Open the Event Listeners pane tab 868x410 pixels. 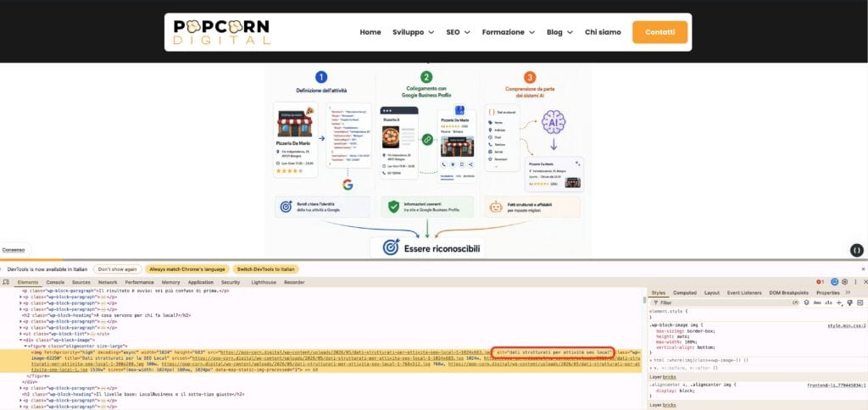(x=744, y=293)
